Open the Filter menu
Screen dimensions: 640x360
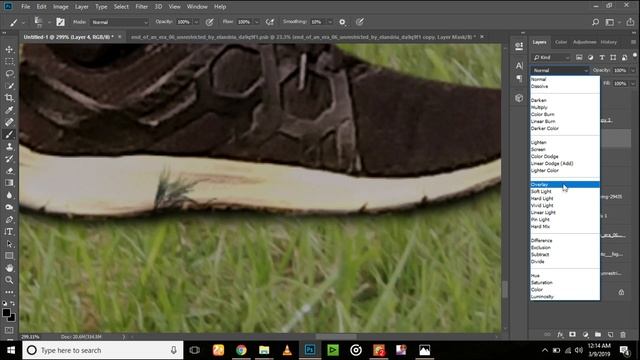pos(142,7)
